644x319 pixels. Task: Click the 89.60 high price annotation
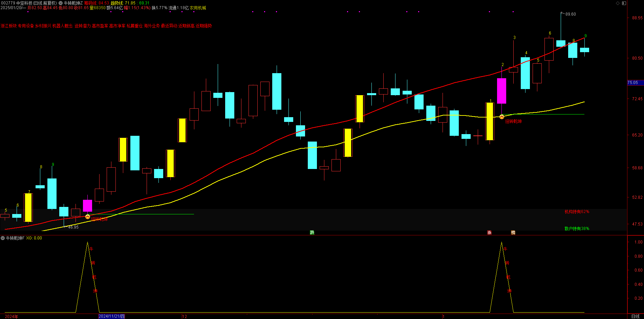[x=571, y=14]
